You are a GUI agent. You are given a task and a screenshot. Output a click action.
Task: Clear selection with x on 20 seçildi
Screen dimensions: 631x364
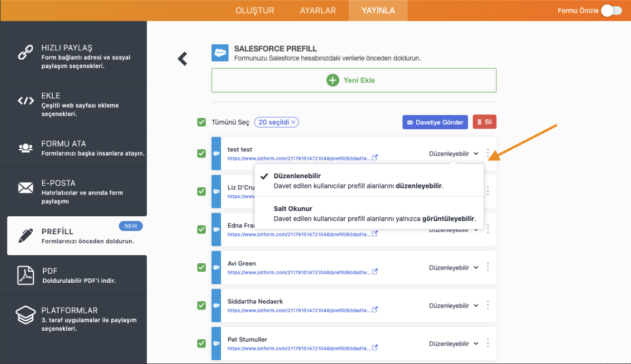tap(293, 122)
